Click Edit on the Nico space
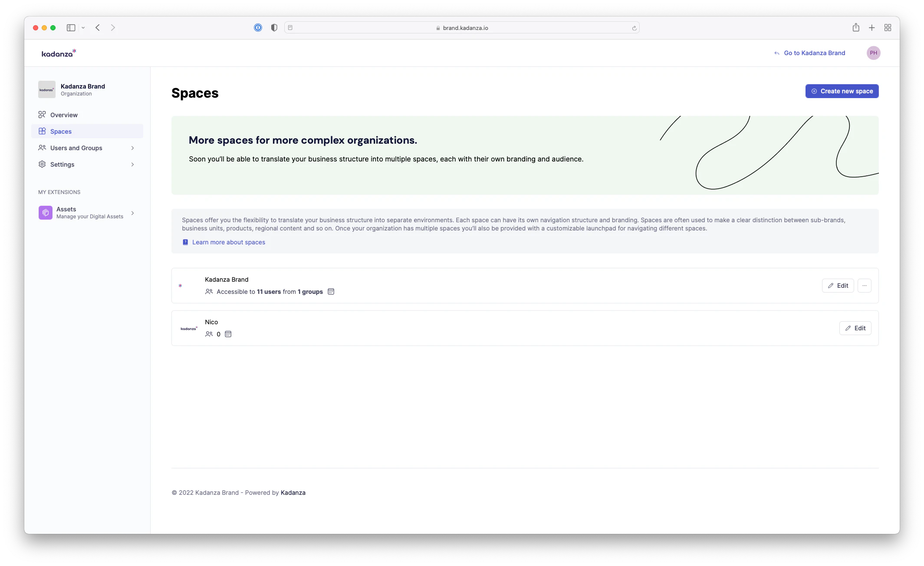 tap(855, 328)
